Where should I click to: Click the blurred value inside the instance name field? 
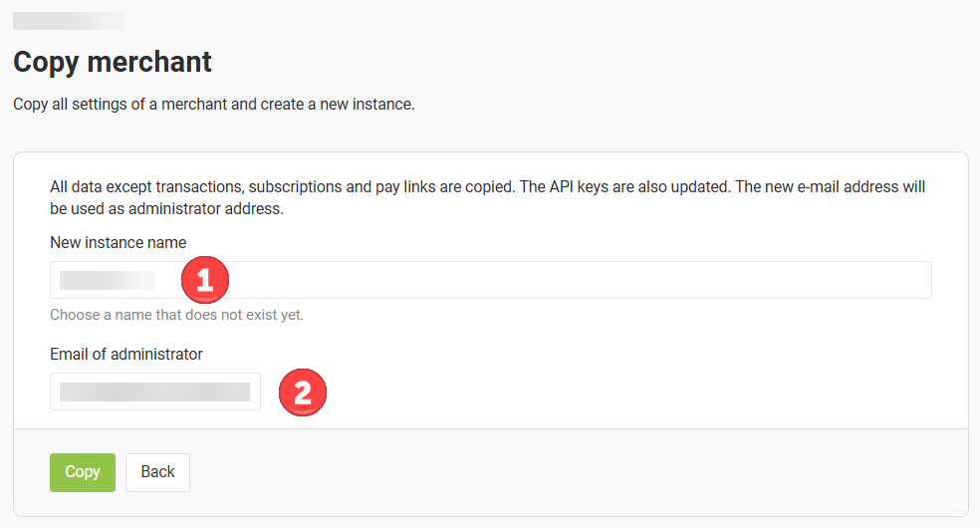(x=107, y=280)
